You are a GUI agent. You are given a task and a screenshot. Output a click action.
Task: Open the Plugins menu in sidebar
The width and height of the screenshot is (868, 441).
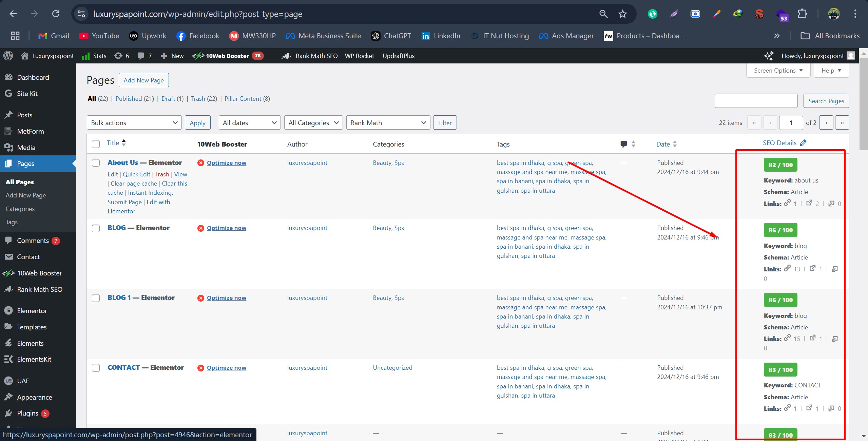pyautogui.click(x=27, y=413)
